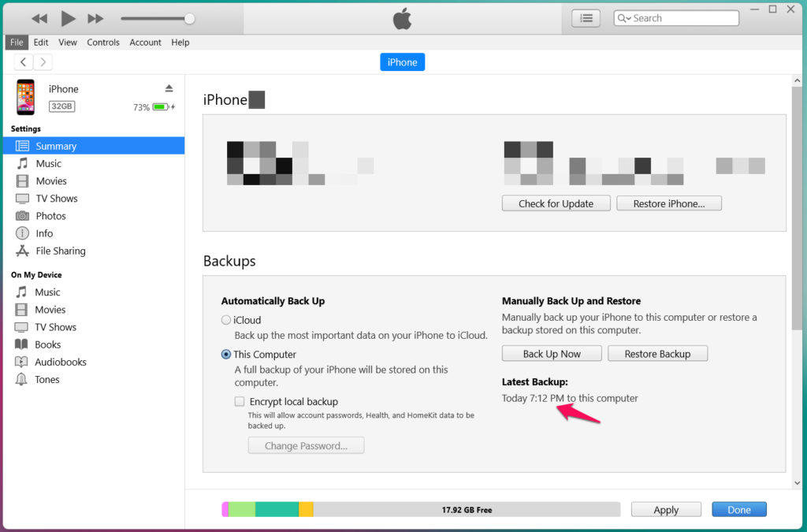Click the Back Up Now button

coord(552,353)
